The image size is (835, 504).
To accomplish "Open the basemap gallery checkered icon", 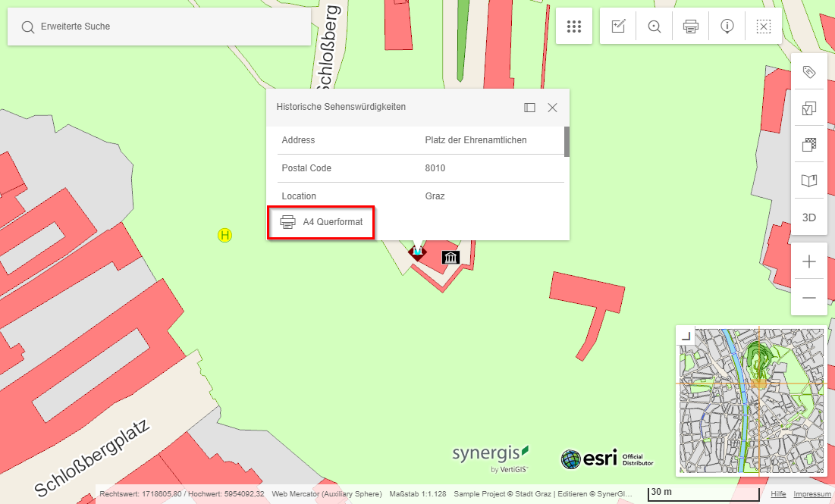I will tap(809, 144).
